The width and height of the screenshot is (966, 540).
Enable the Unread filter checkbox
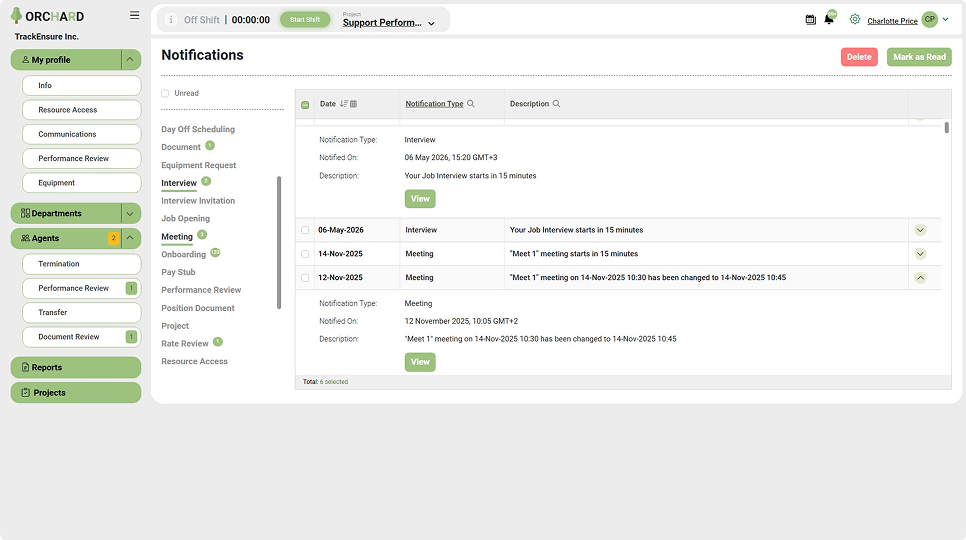click(x=165, y=94)
